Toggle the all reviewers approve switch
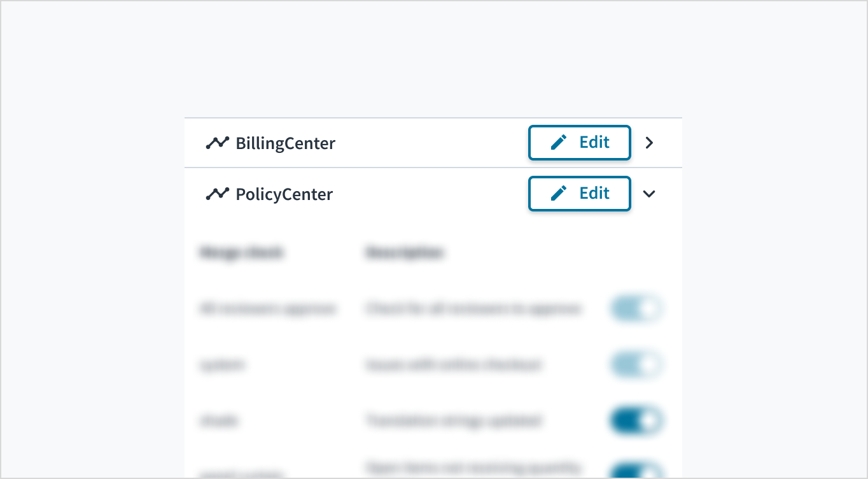The height and width of the screenshot is (479, 868). 636,309
